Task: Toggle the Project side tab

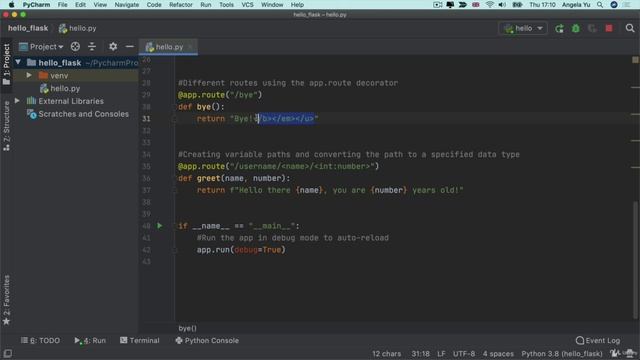Action: point(6,64)
